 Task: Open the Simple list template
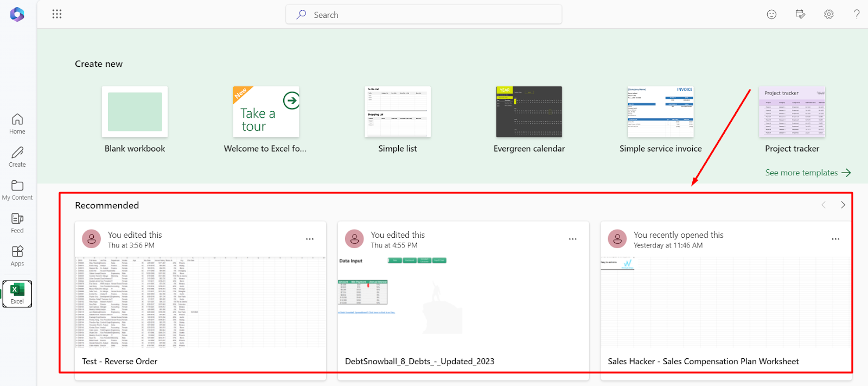pos(398,112)
